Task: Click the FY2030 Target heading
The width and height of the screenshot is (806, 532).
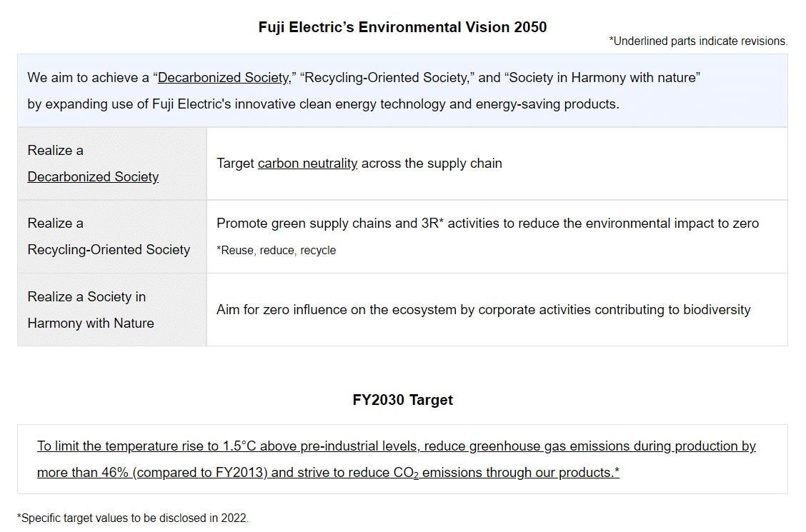Action: tap(402, 400)
